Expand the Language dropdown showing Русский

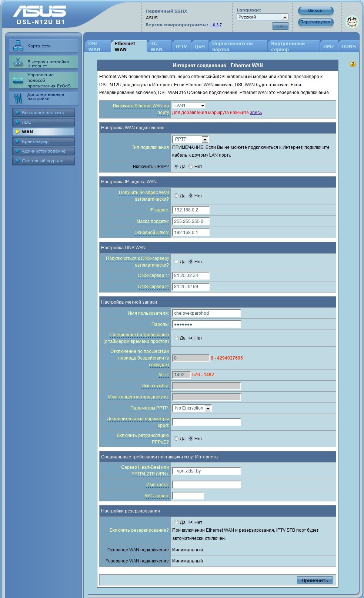[x=284, y=17]
